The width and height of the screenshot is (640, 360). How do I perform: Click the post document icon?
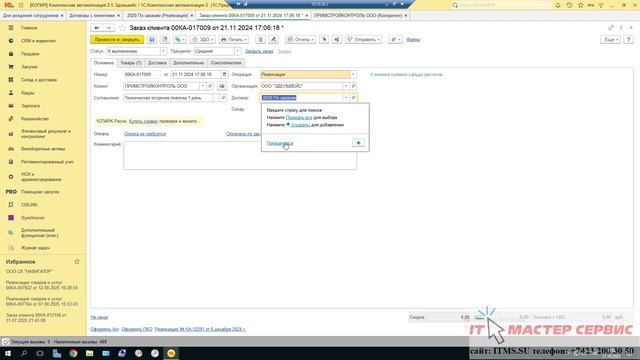point(164,40)
